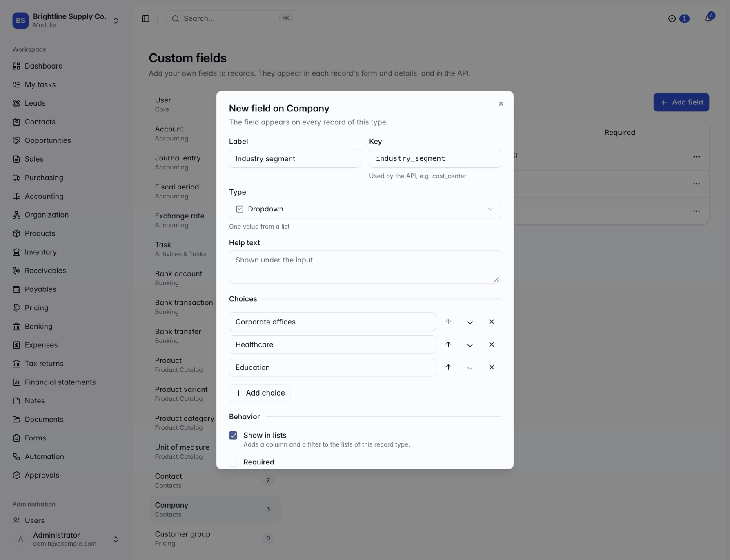Navigate to Inventory section

pos(40,252)
